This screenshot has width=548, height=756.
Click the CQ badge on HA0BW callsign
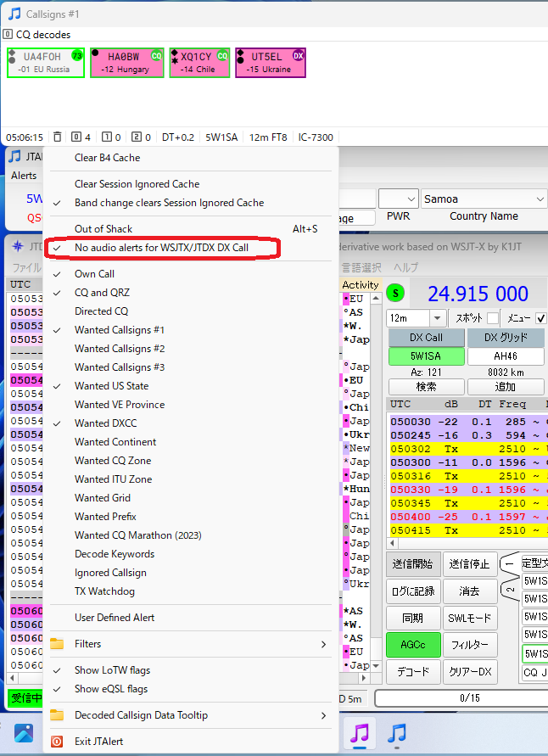156,55
